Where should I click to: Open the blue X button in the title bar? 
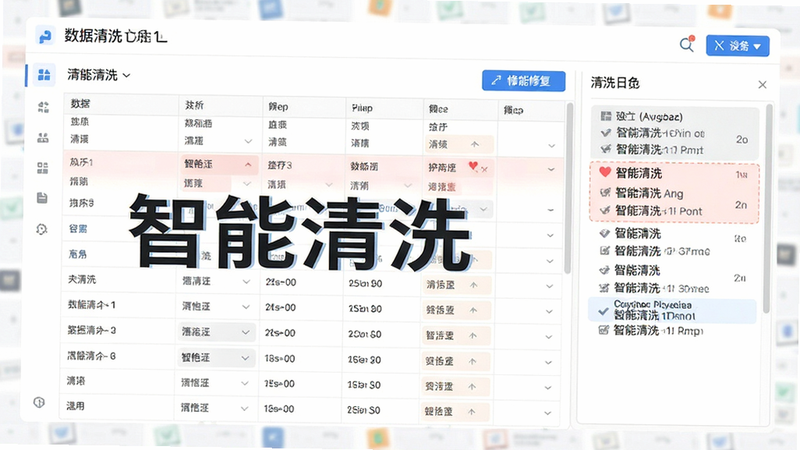[737, 46]
